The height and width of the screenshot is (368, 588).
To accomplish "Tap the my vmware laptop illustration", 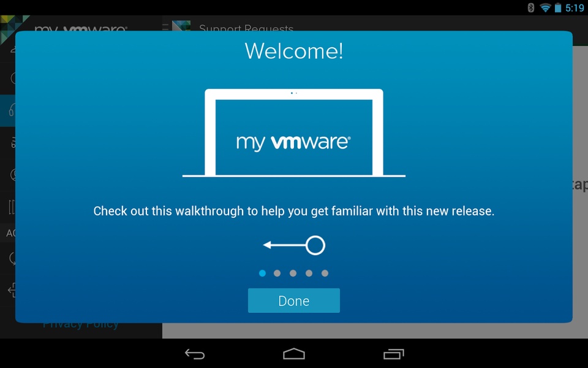I will tap(293, 133).
